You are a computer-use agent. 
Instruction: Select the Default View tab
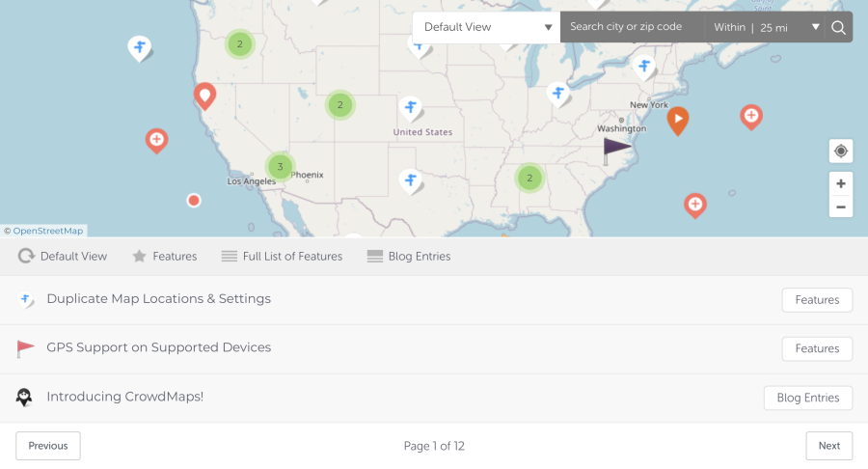click(63, 256)
